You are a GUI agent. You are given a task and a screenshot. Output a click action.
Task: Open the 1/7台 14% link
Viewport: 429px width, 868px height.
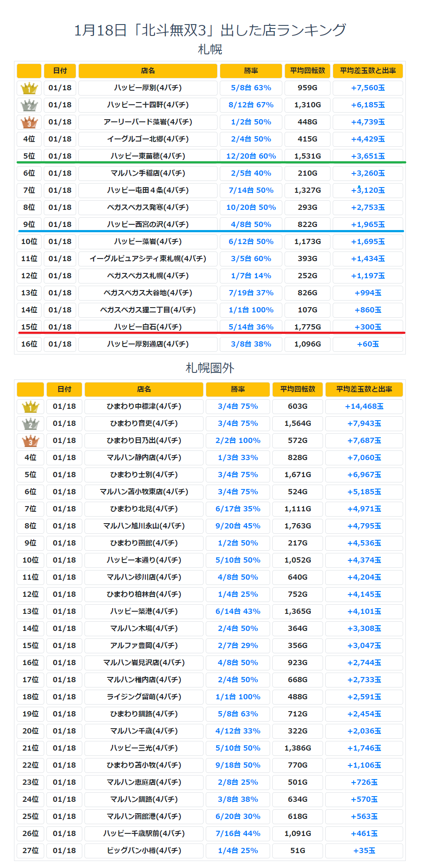[x=251, y=276]
